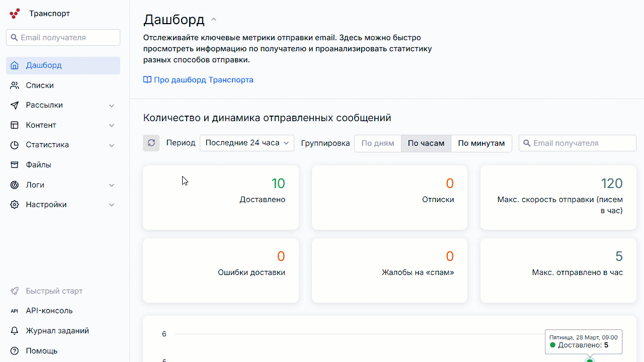
Task: Click the box icon beside Файлы
Action: pyautogui.click(x=15, y=165)
